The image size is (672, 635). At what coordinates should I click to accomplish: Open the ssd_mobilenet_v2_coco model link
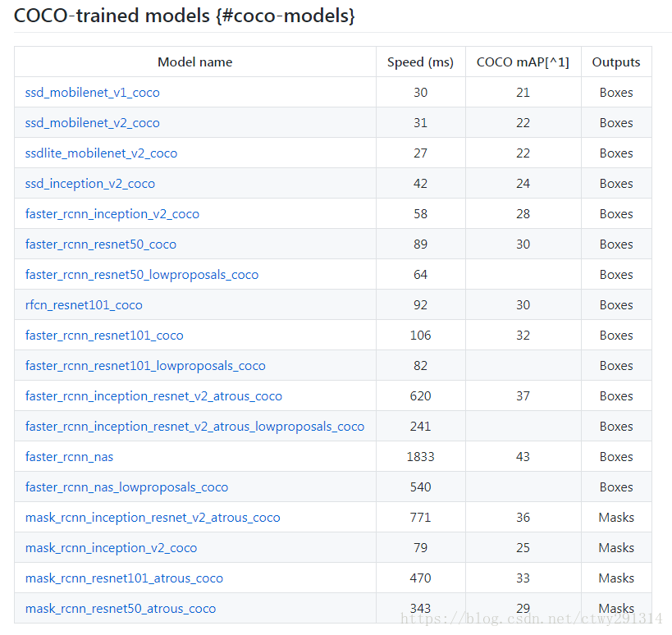92,123
